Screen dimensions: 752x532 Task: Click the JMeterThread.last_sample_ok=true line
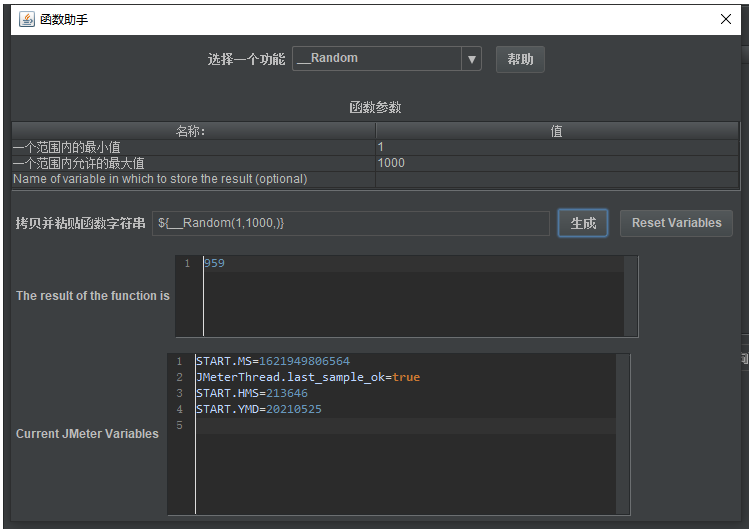pos(308,378)
